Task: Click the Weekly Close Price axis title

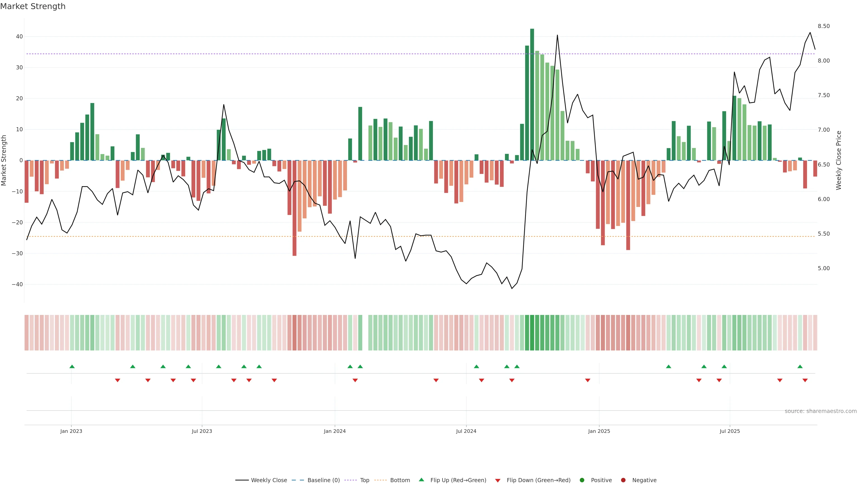Action: [839, 160]
